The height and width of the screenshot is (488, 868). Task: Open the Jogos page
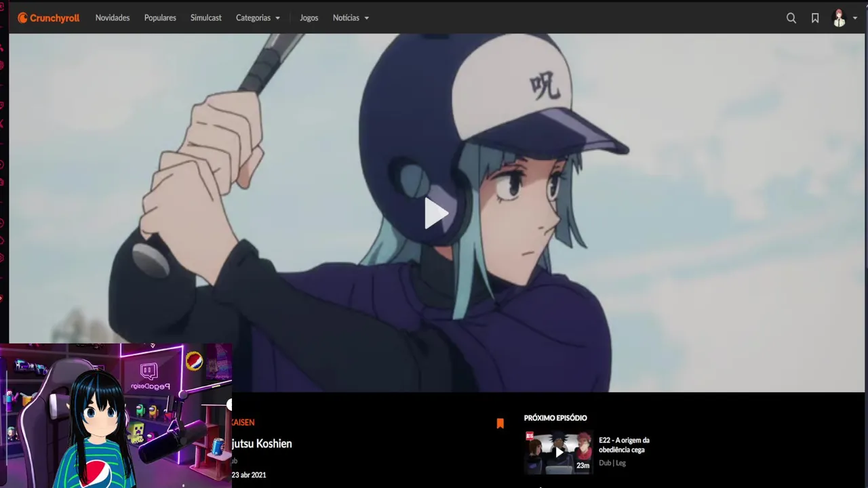pyautogui.click(x=309, y=18)
